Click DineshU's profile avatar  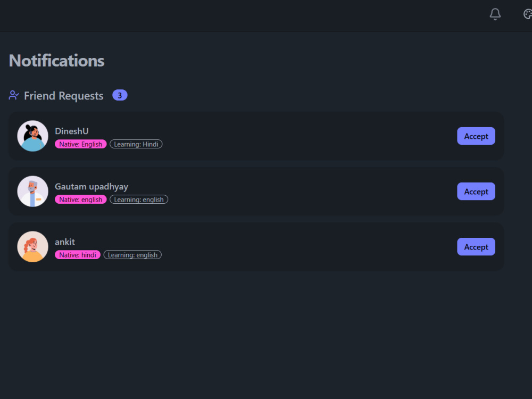pyautogui.click(x=32, y=136)
